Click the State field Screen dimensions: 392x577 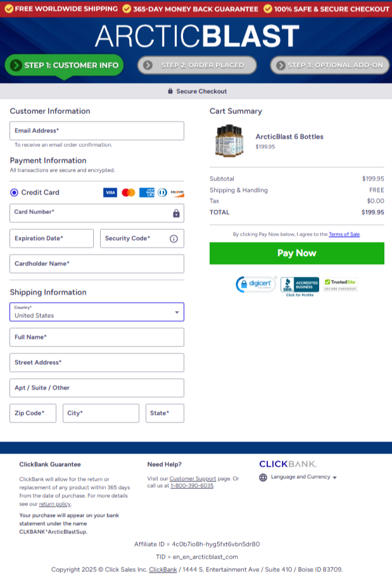[x=165, y=413]
